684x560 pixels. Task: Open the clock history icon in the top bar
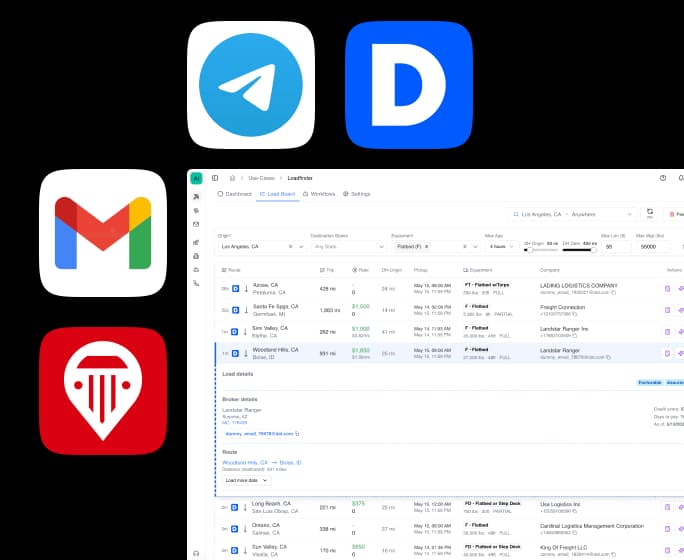(x=663, y=178)
